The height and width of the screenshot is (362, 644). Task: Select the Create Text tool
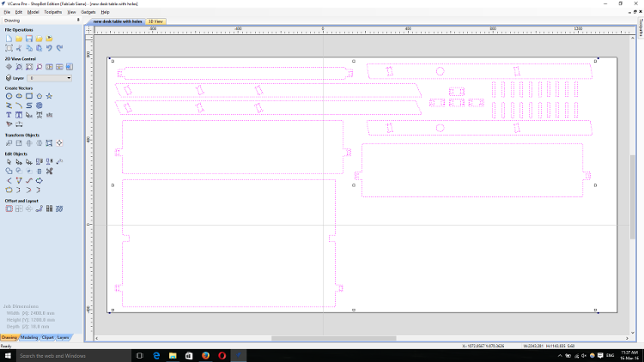pos(9,115)
